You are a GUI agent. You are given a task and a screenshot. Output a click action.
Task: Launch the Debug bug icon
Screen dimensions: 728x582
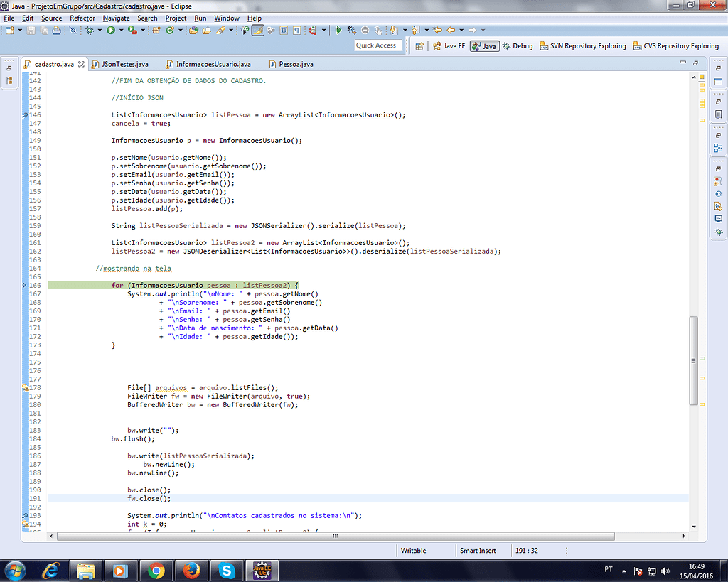tap(90, 32)
